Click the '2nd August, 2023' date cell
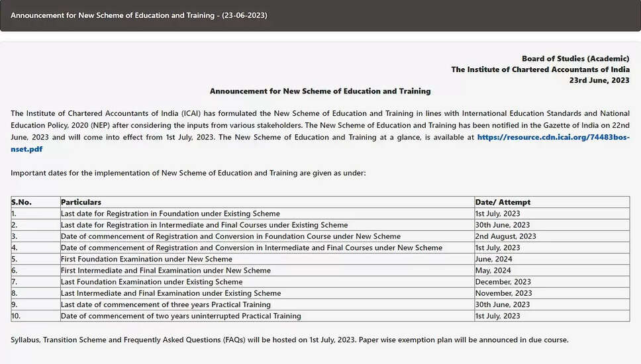This screenshot has width=641, height=364. coord(505,236)
